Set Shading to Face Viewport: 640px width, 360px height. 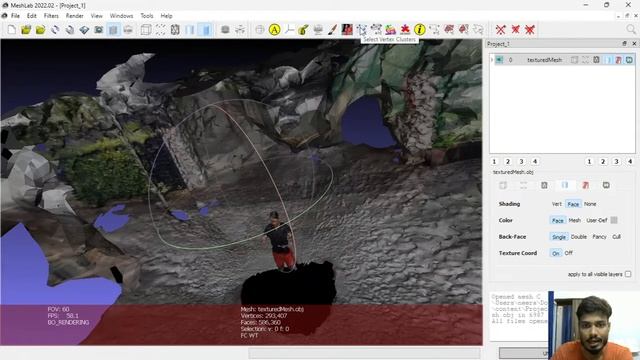(x=573, y=204)
